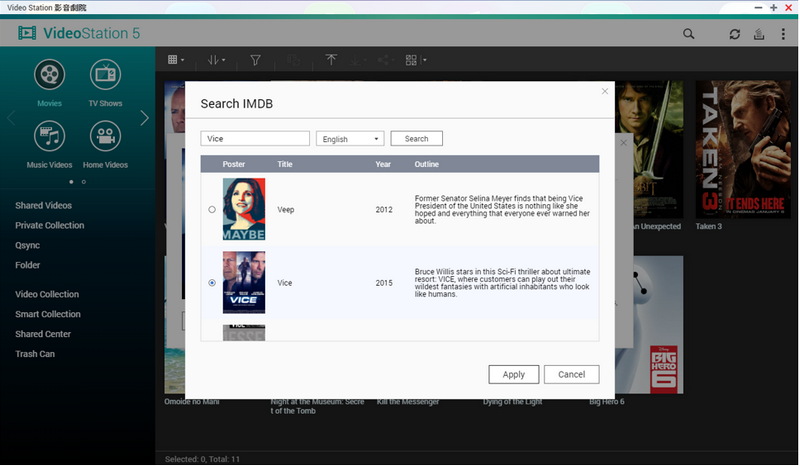Open the background tasks icon in header

(x=759, y=34)
